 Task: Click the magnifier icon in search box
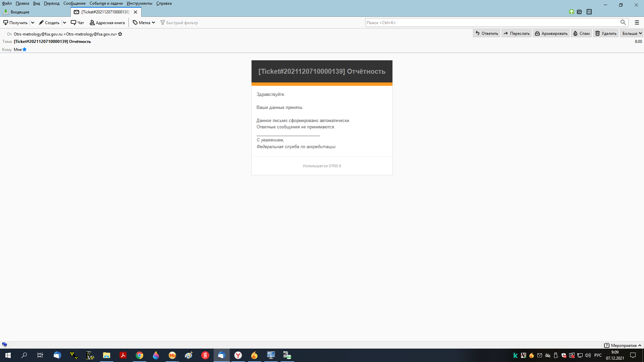point(623,22)
